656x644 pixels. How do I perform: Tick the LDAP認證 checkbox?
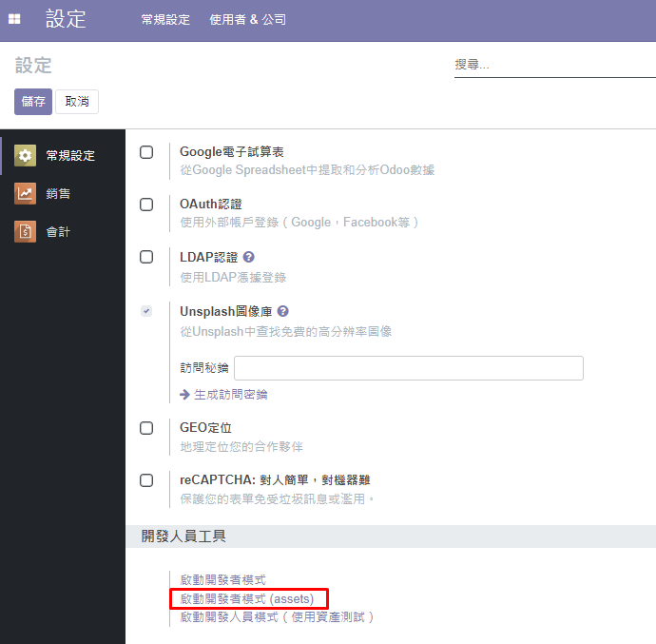(x=146, y=257)
